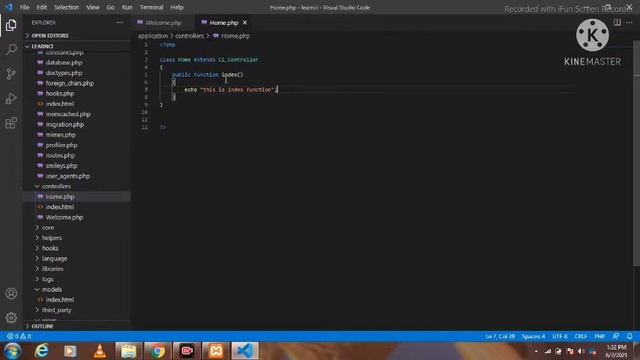Open the Accounts menu icon

(11, 293)
